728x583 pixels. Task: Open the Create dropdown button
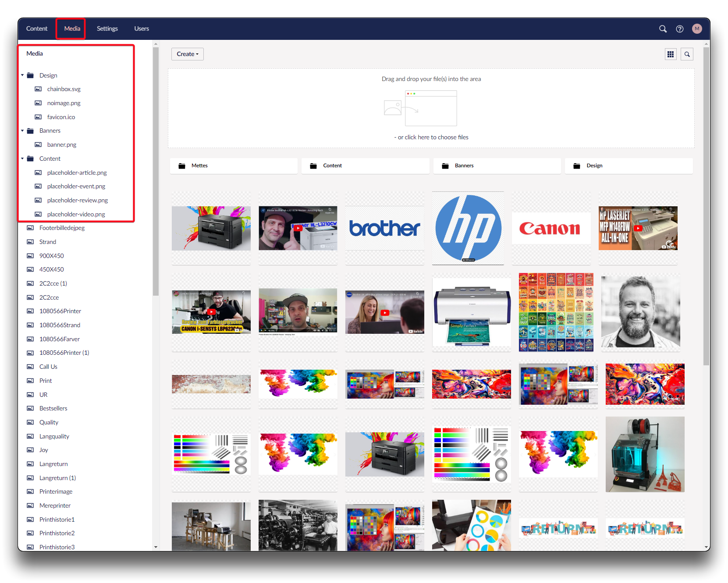(x=187, y=54)
